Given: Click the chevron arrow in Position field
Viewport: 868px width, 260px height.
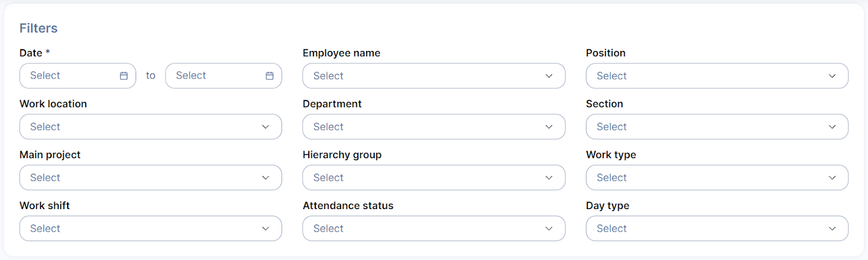Looking at the screenshot, I should click(832, 76).
